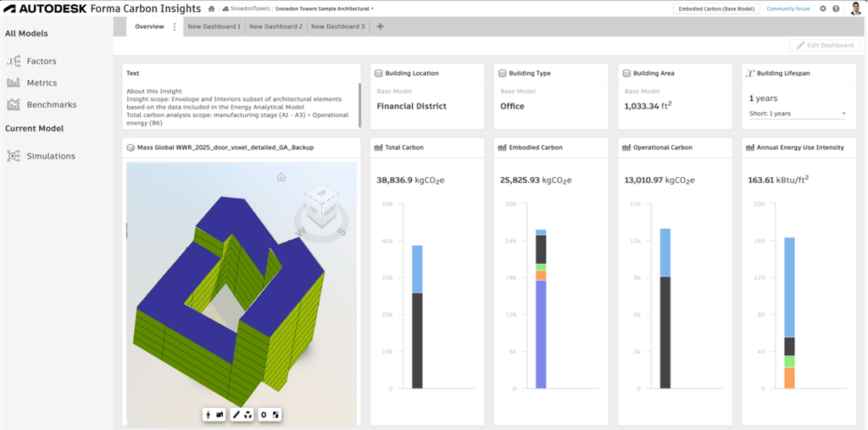Select the explode model tool in the viewer
This screenshot has height=430, width=868.
coord(248,414)
